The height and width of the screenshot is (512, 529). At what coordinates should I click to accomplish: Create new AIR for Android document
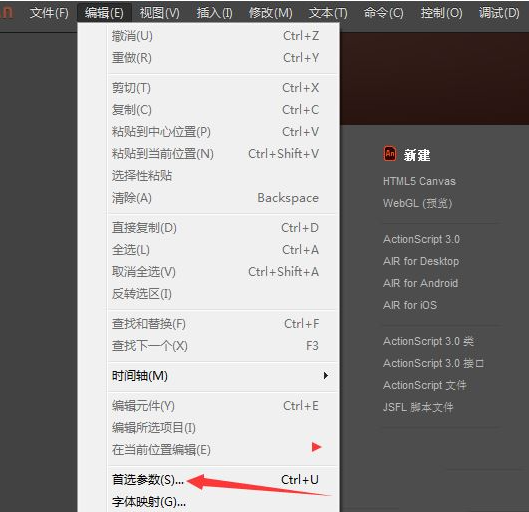click(x=420, y=283)
